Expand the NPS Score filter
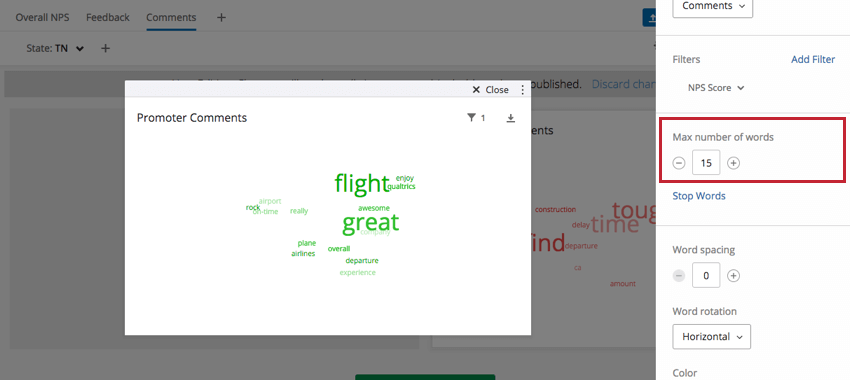 click(x=716, y=88)
